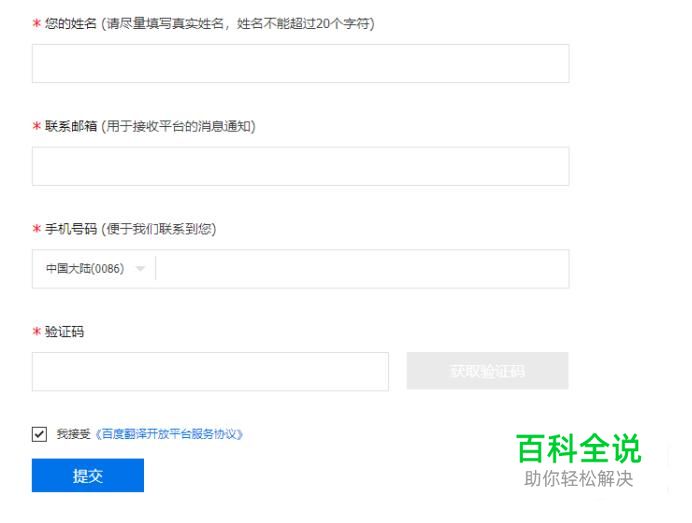Click the 您的姓名 name input field
The width and height of the screenshot is (692, 523).
tap(301, 64)
